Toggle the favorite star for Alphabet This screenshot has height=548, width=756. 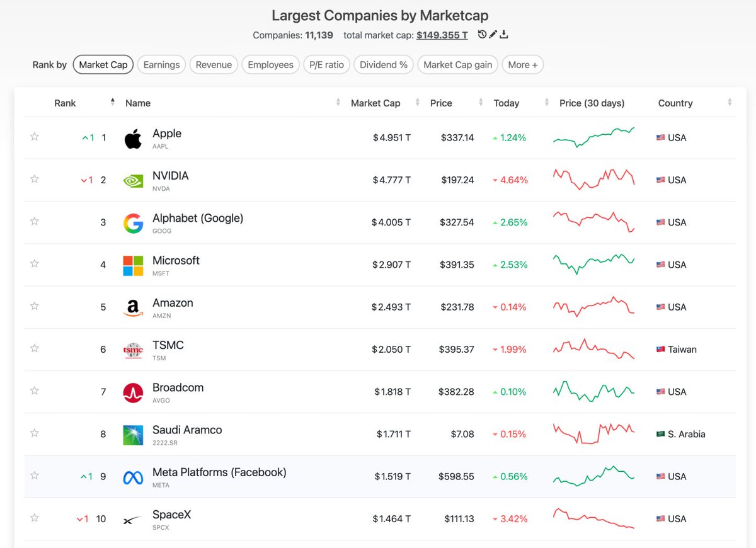pyautogui.click(x=35, y=221)
